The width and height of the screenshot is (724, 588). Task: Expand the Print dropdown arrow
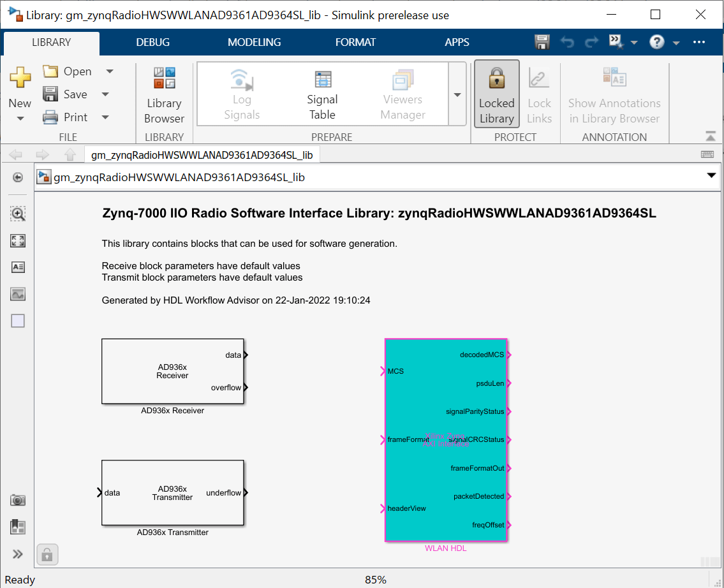[105, 117]
